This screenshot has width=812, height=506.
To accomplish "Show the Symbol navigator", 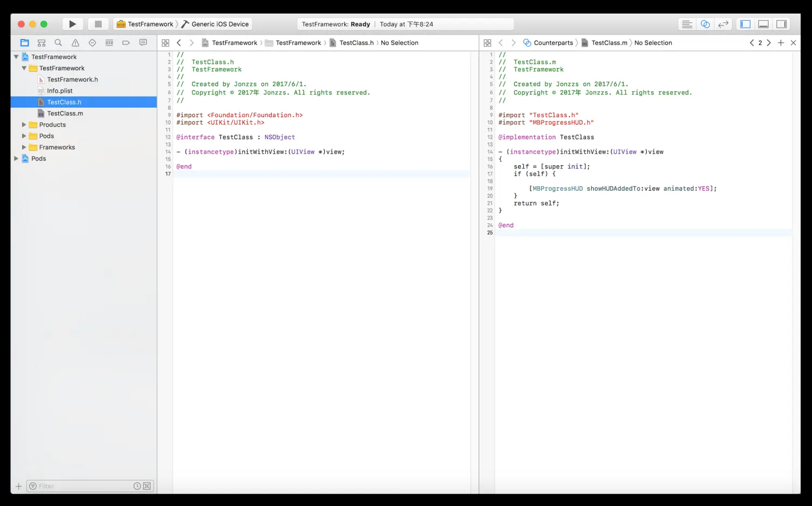I will pyautogui.click(x=42, y=42).
